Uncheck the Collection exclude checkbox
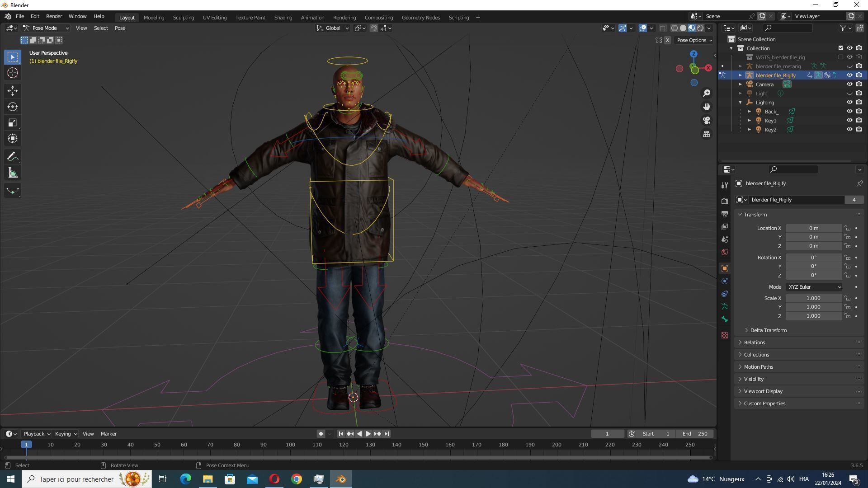Viewport: 868px width, 488px height. (x=840, y=48)
